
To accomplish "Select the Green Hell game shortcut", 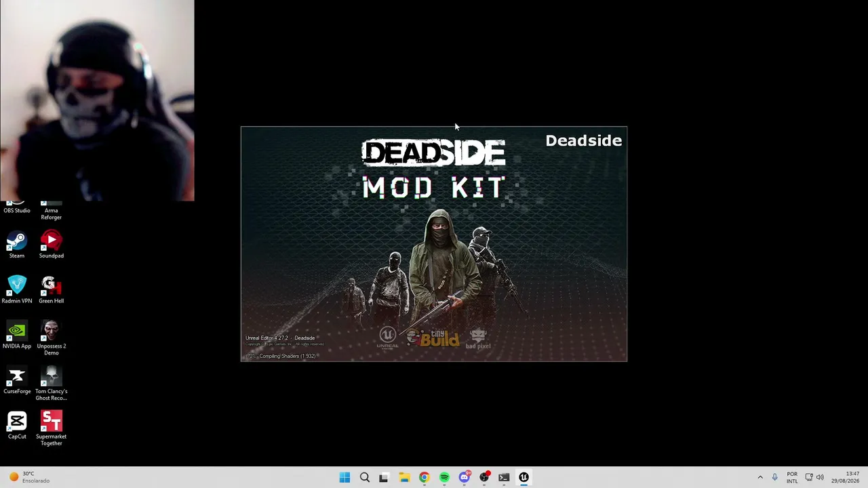I will click(x=52, y=290).
